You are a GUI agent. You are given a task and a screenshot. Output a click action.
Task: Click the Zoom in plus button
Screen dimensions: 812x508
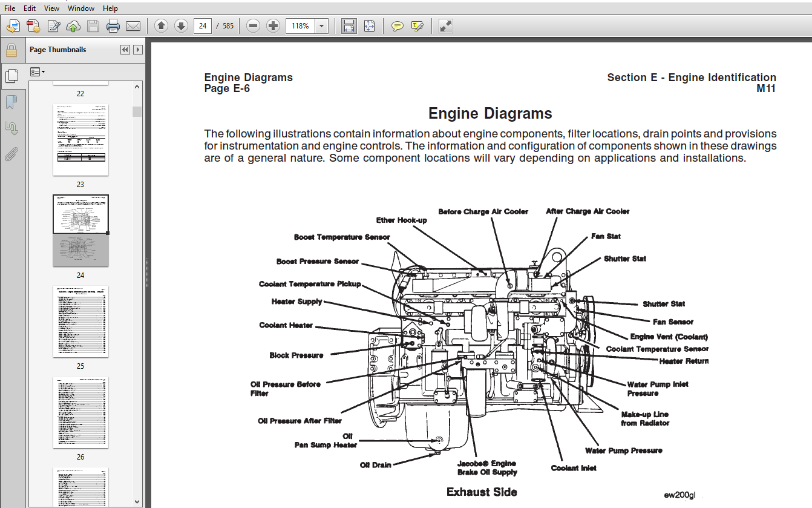click(273, 26)
